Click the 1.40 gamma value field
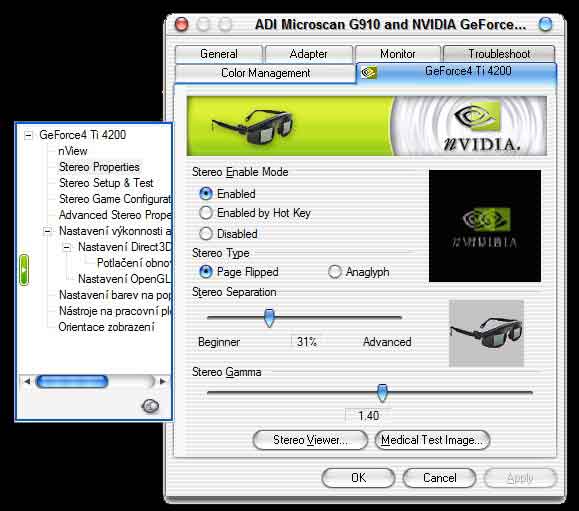The image size is (579, 511). 368,416
